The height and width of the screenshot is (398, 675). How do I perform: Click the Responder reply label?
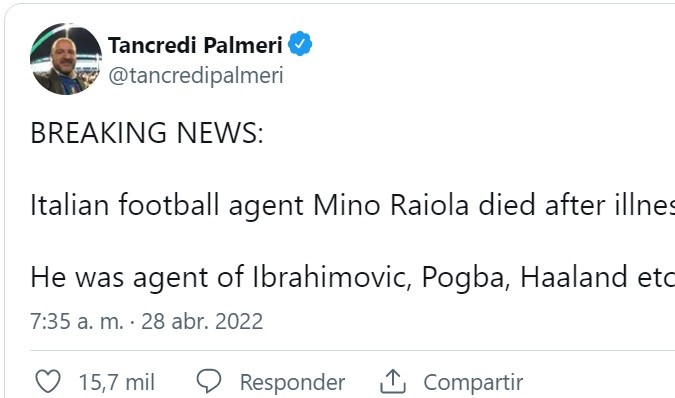tap(292, 382)
